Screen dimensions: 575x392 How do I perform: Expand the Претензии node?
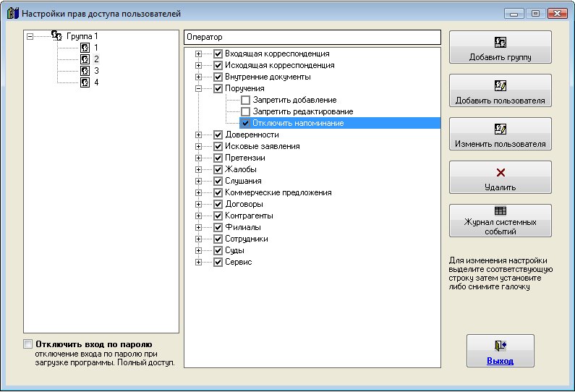click(x=198, y=158)
